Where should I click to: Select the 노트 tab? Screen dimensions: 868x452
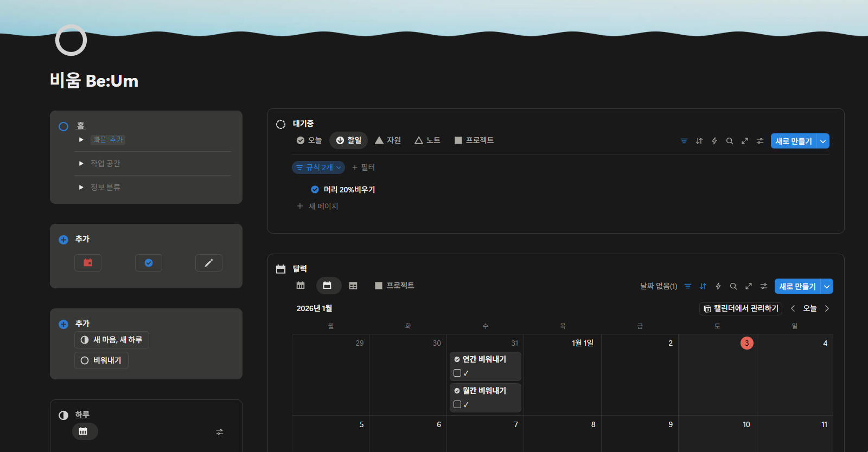(427, 140)
